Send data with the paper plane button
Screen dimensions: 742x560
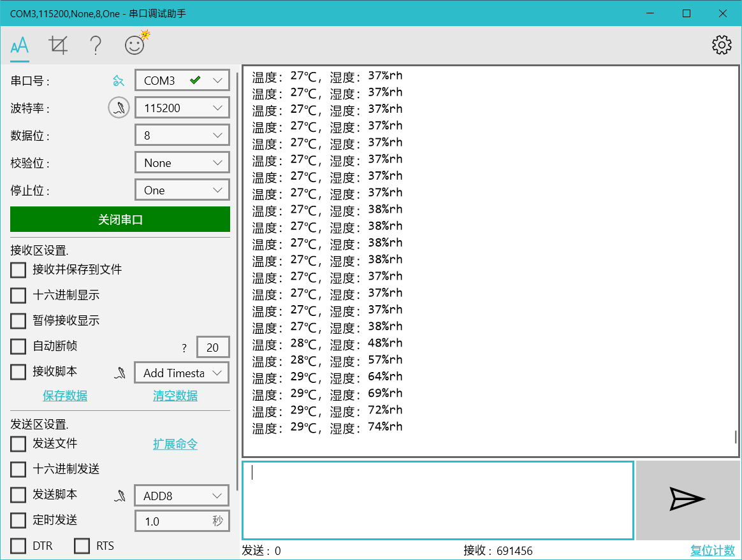coord(688,500)
